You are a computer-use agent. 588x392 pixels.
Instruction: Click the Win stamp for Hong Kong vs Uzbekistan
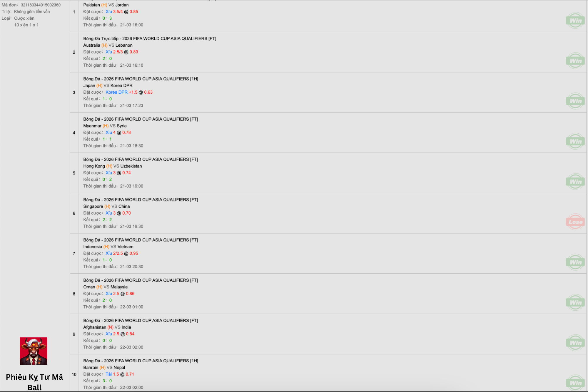click(575, 181)
